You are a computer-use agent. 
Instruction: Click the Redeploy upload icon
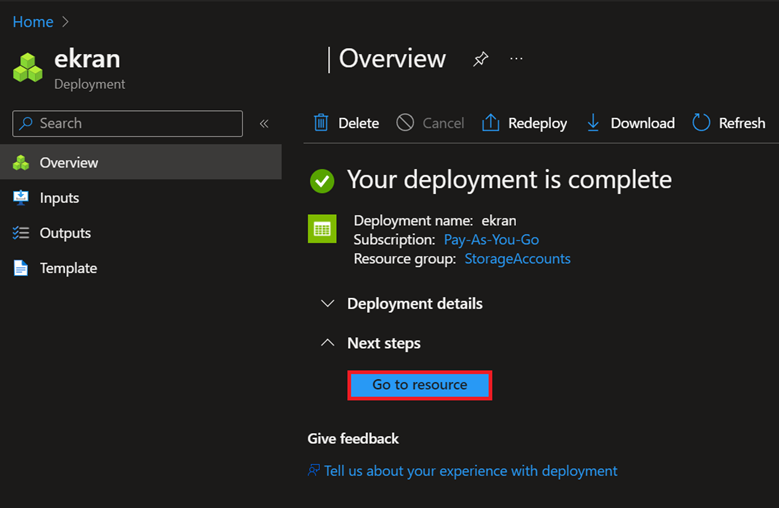click(x=491, y=123)
